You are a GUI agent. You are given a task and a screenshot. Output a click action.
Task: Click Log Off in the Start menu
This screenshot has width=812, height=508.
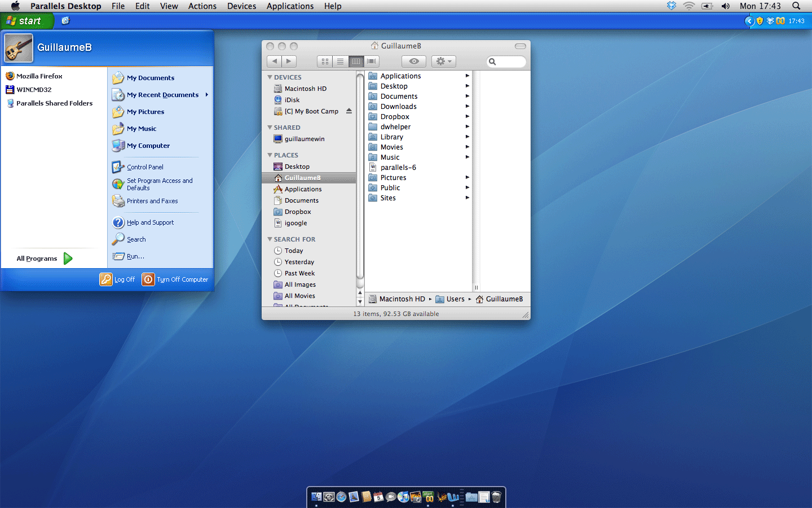(117, 279)
